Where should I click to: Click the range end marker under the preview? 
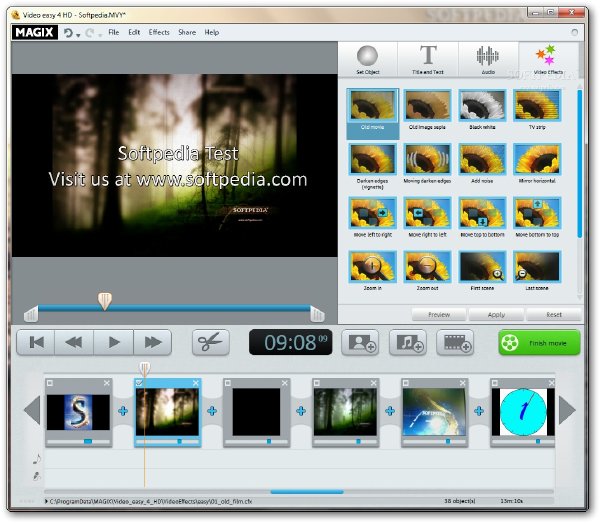[x=317, y=314]
